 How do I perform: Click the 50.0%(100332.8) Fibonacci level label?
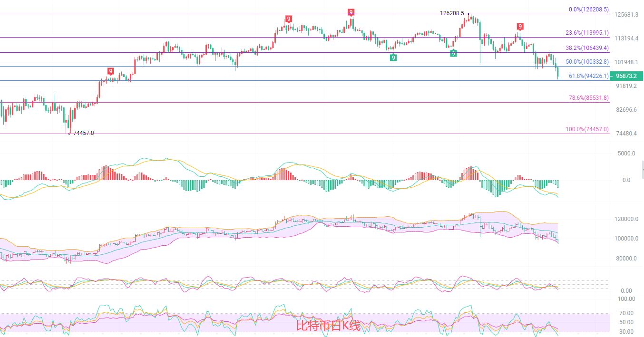pyautogui.click(x=587, y=62)
